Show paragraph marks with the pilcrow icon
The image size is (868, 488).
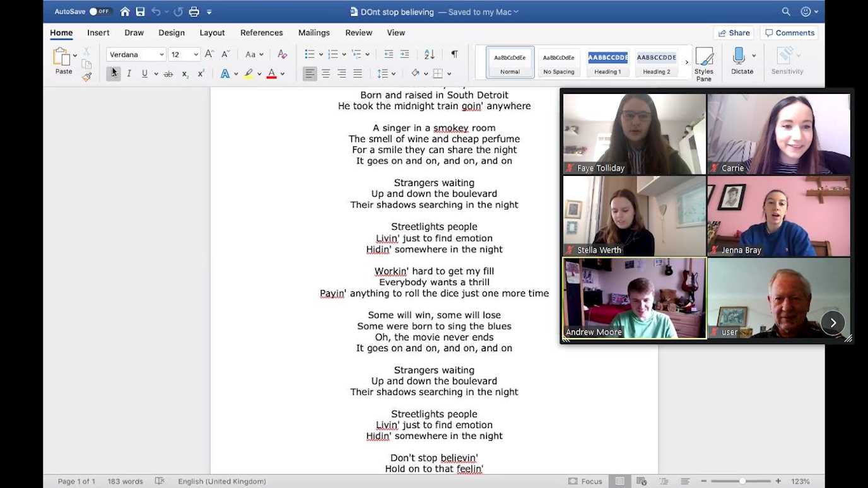[454, 54]
